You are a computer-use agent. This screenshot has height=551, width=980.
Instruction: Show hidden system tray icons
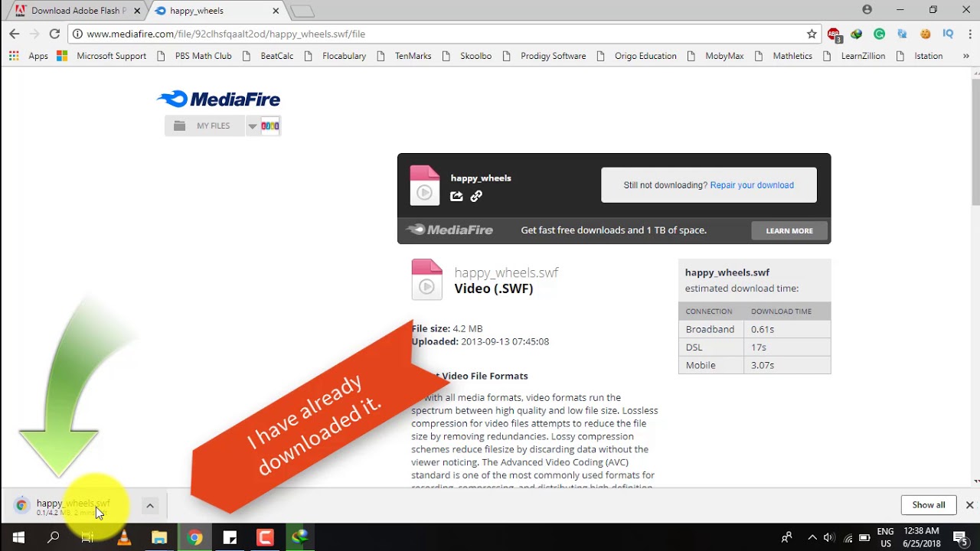pyautogui.click(x=812, y=537)
